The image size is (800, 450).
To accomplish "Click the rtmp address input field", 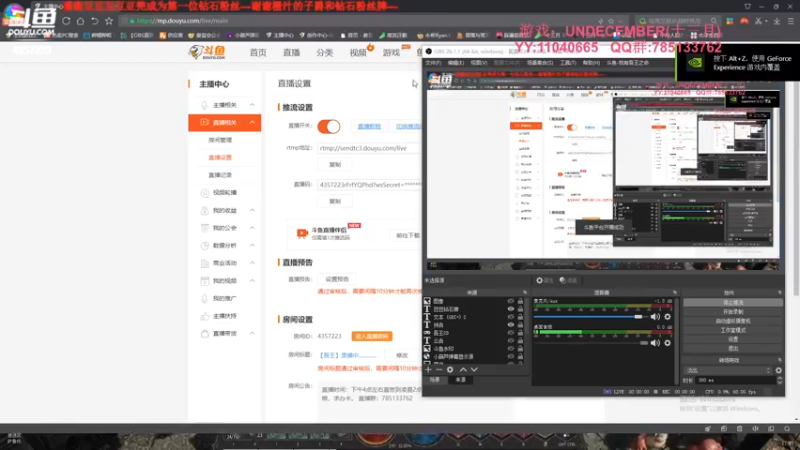I will [x=369, y=148].
